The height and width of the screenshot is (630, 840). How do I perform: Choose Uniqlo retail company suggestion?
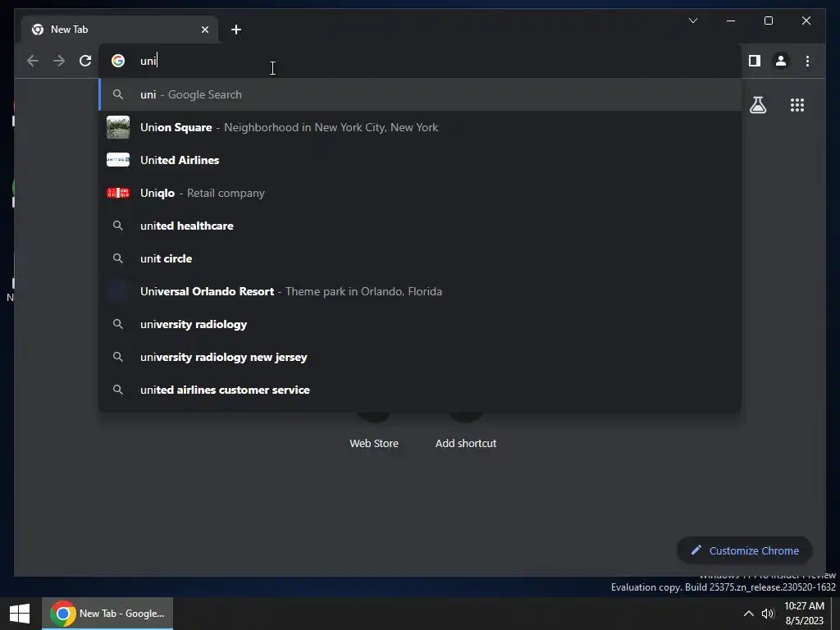coord(420,193)
